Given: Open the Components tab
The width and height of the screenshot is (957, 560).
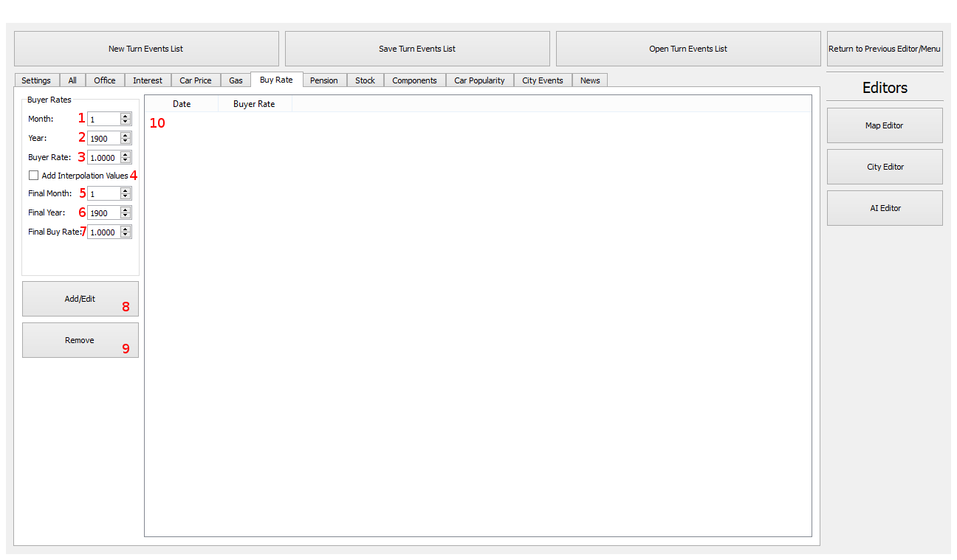Looking at the screenshot, I should (414, 80).
